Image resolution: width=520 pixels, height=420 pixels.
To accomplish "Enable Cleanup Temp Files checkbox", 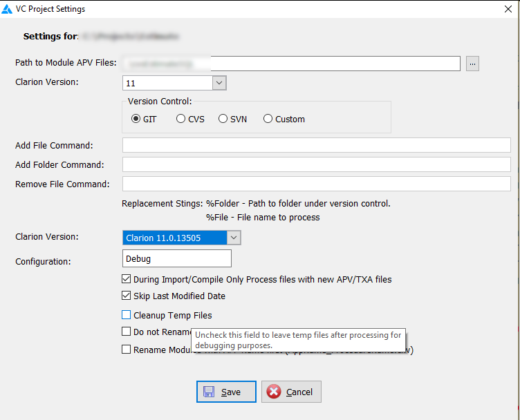I will [127, 315].
